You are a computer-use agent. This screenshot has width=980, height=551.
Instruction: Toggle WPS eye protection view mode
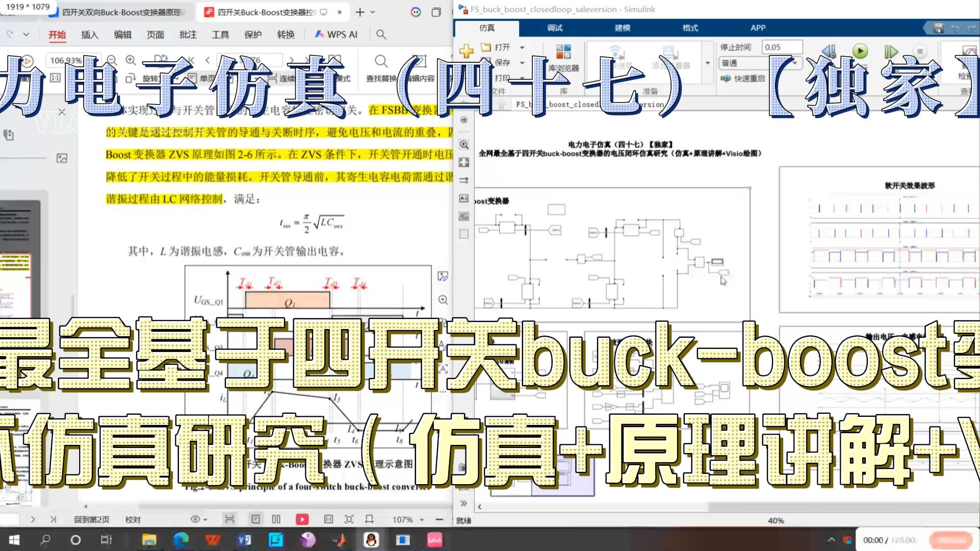(196, 519)
